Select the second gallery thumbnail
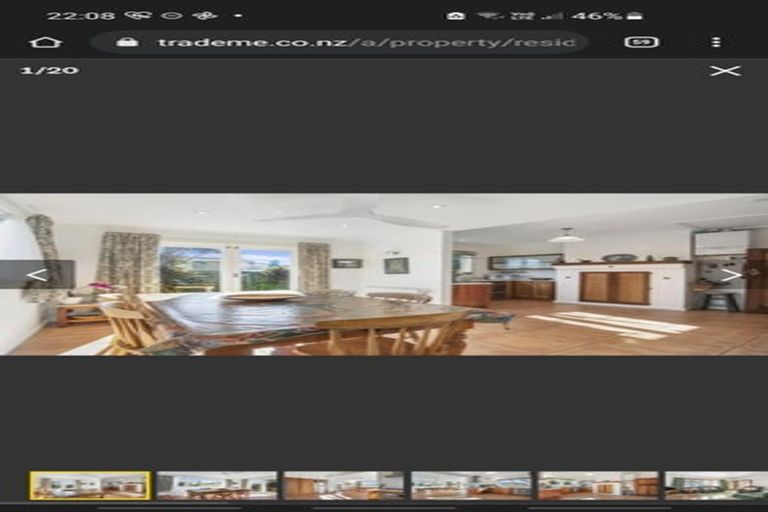Image resolution: width=768 pixels, height=512 pixels. click(217, 486)
